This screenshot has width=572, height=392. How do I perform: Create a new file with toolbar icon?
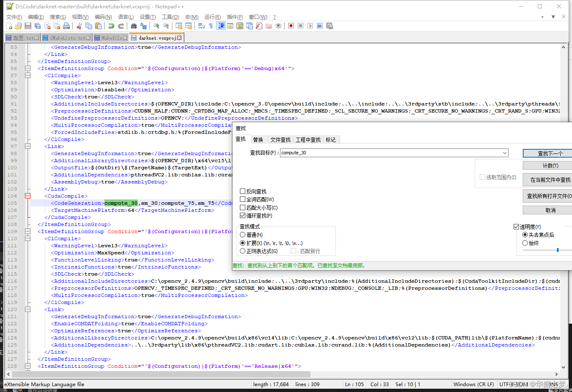point(9,26)
